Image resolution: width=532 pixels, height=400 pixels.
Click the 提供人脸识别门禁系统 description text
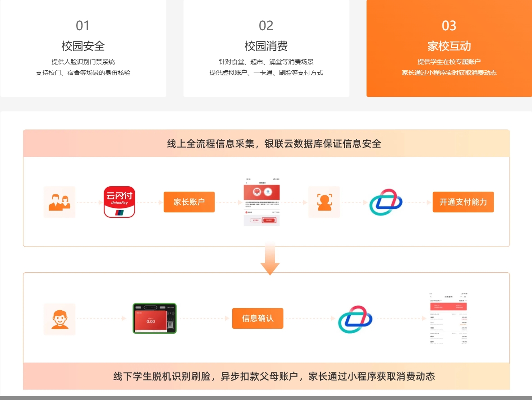[x=83, y=62]
